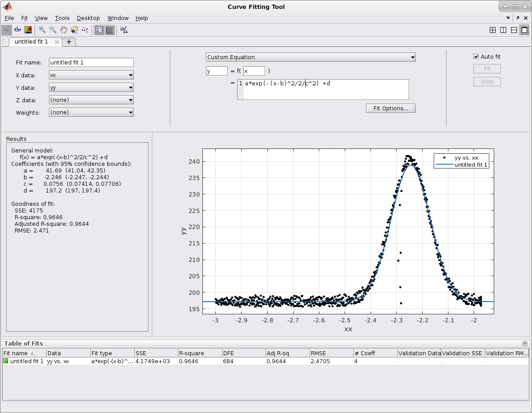Click the Fit name text field

[x=91, y=63]
